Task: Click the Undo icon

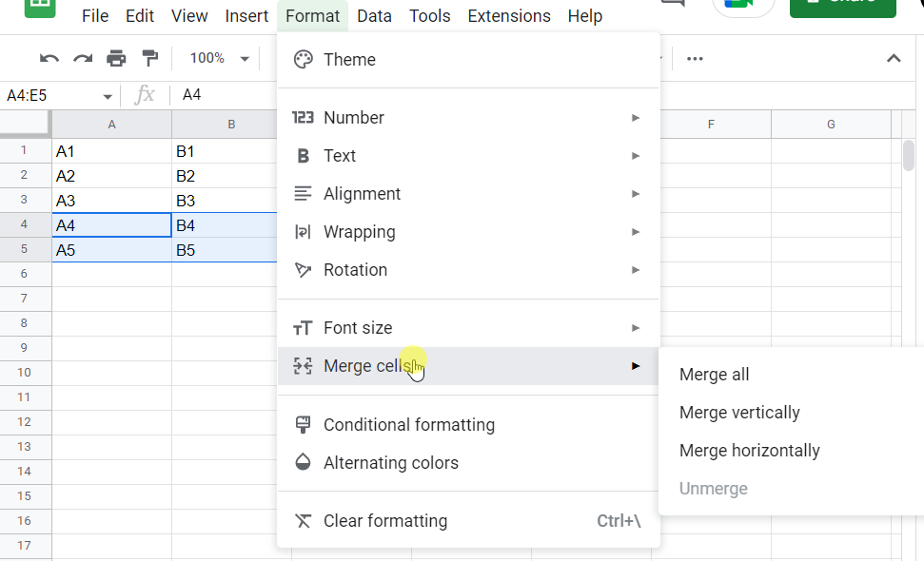Action: (x=49, y=58)
